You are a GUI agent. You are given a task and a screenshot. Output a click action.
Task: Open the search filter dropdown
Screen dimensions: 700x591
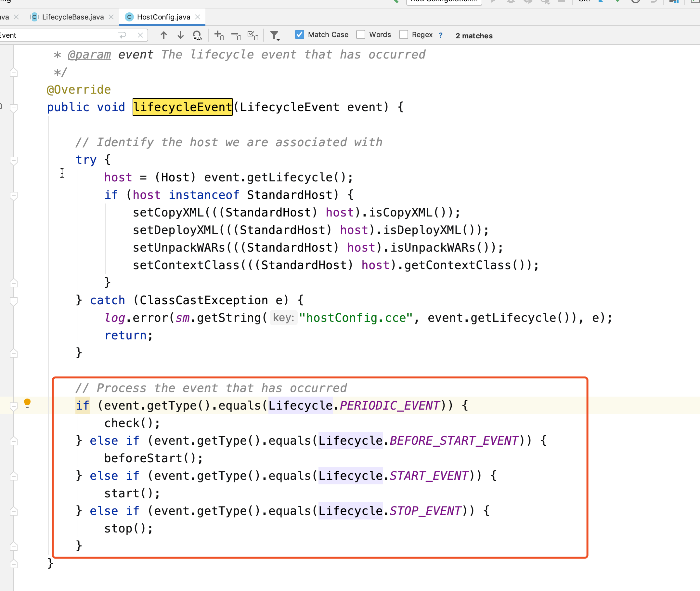pyautogui.click(x=275, y=35)
